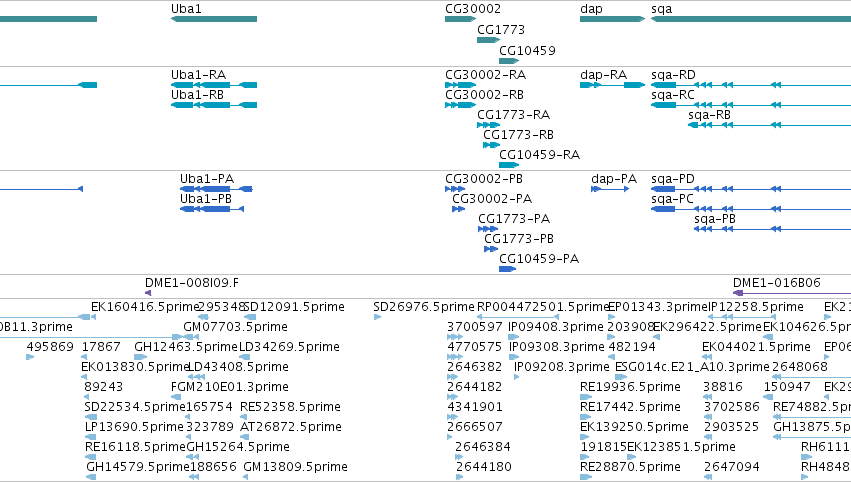Viewport: 851px width, 482px height.
Task: Click the EK139250.5prime EST label
Action: tap(634, 427)
